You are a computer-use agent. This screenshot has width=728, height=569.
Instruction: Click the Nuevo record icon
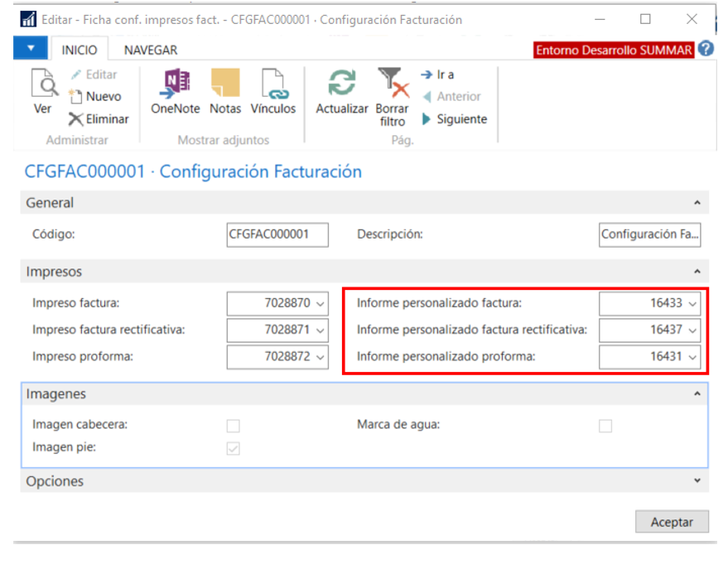[76, 97]
